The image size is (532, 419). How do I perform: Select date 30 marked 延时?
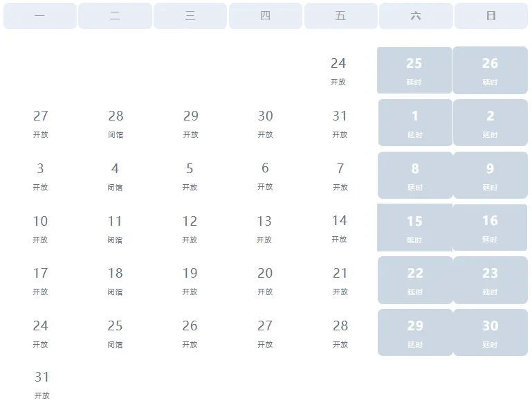point(490,332)
